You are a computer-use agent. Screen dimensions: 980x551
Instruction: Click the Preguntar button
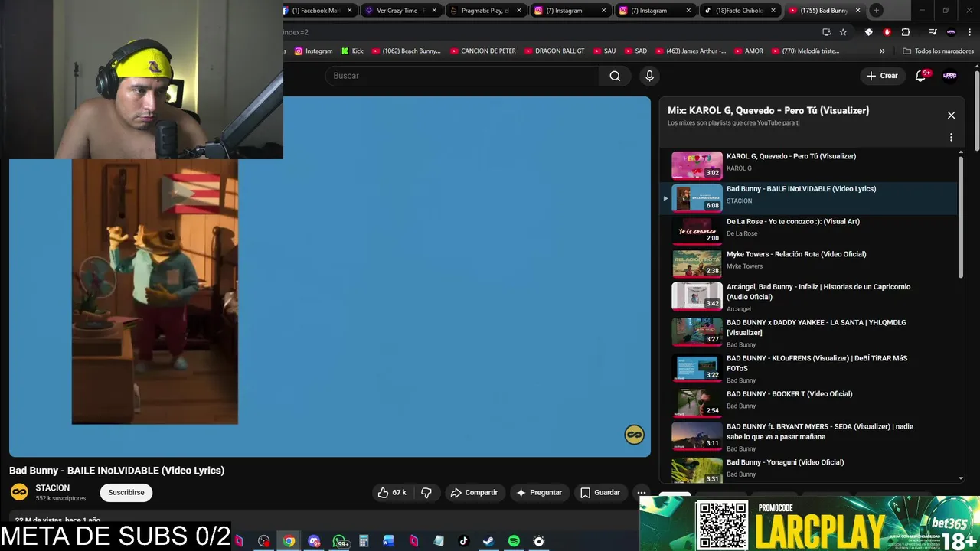[539, 493]
